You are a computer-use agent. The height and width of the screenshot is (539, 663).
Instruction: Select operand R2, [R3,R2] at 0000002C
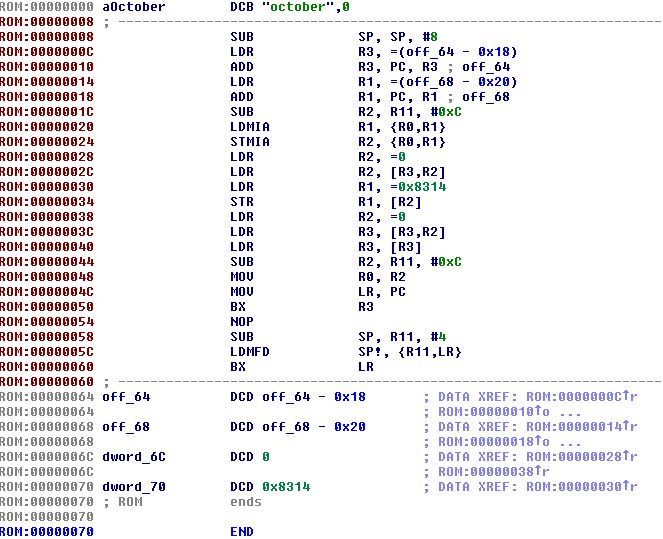(402, 172)
